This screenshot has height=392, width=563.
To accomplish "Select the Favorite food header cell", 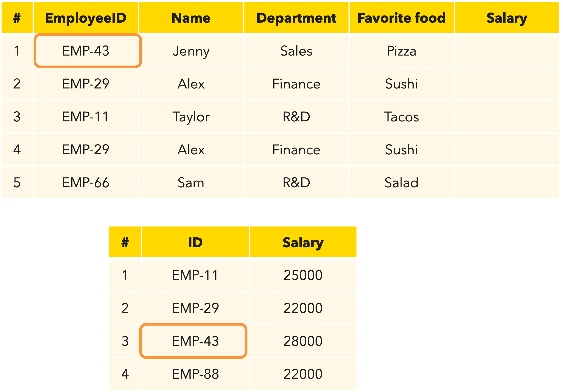I will [401, 17].
